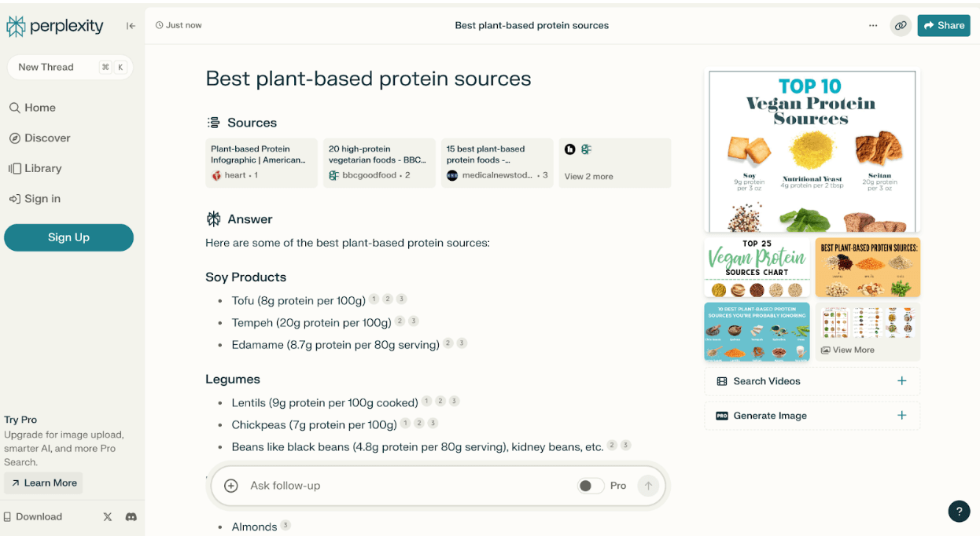Viewport: 980px width, 536px height.
Task: Open the help question-mark button
Action: [x=959, y=511]
